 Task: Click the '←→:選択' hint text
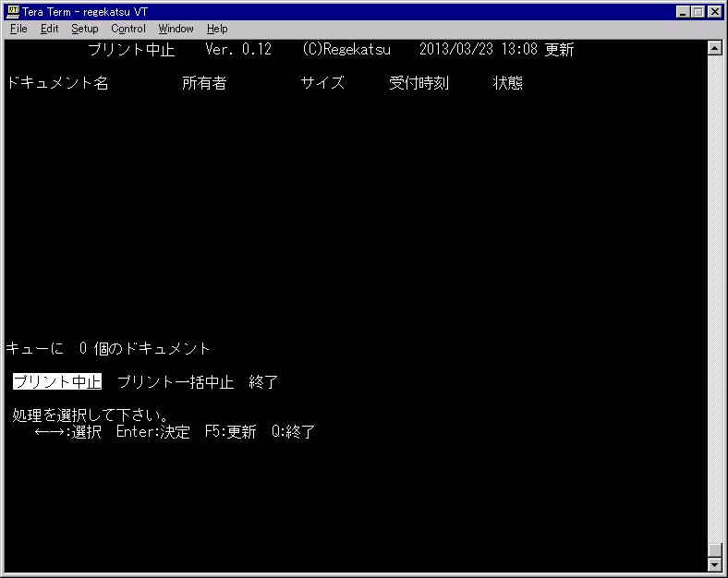[x=67, y=432]
